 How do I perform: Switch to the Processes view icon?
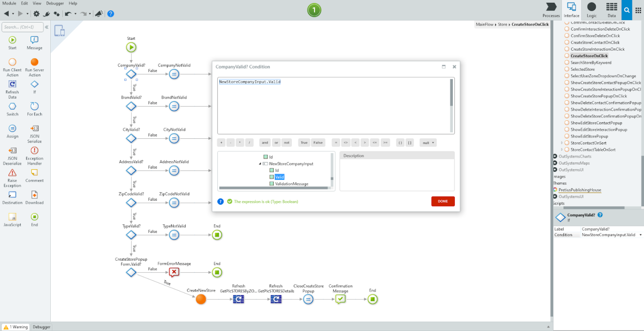pyautogui.click(x=551, y=9)
